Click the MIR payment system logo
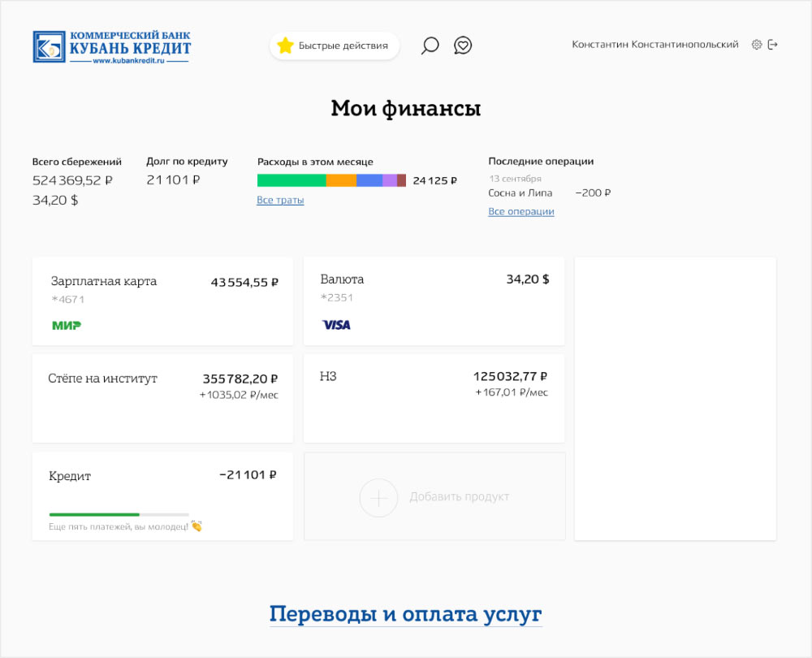Image resolution: width=812 pixels, height=658 pixels. 67,325
